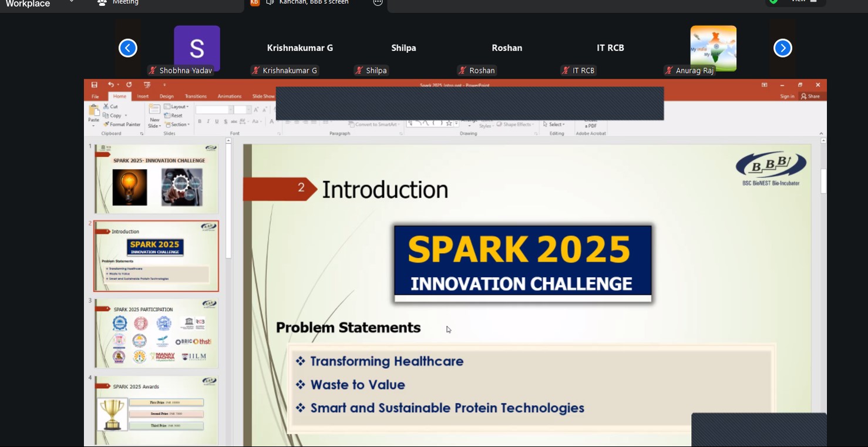The height and width of the screenshot is (447, 868).
Task: Expand the Section dropdown
Action: point(177,125)
